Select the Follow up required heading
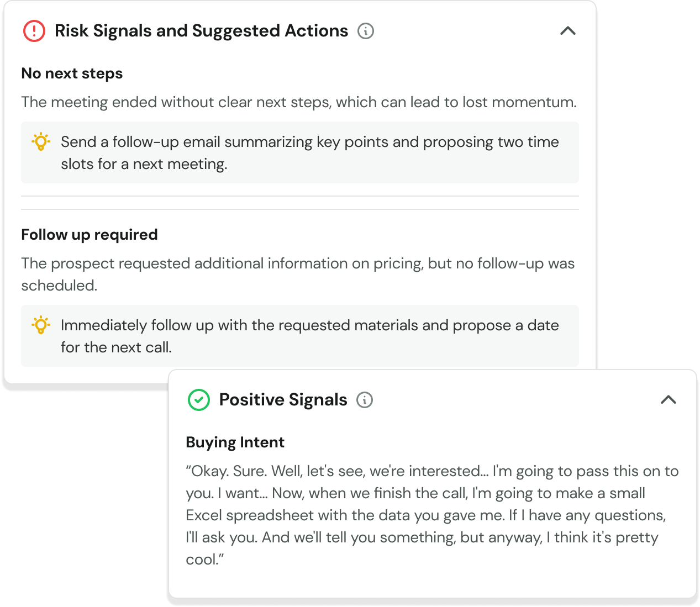The width and height of the screenshot is (700, 607). point(90,235)
